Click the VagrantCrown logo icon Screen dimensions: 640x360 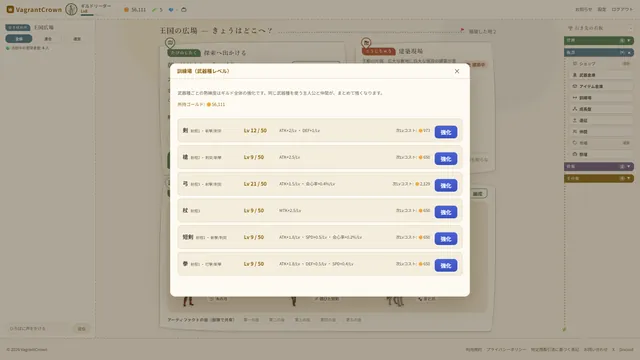pyautogui.click(x=10, y=9)
